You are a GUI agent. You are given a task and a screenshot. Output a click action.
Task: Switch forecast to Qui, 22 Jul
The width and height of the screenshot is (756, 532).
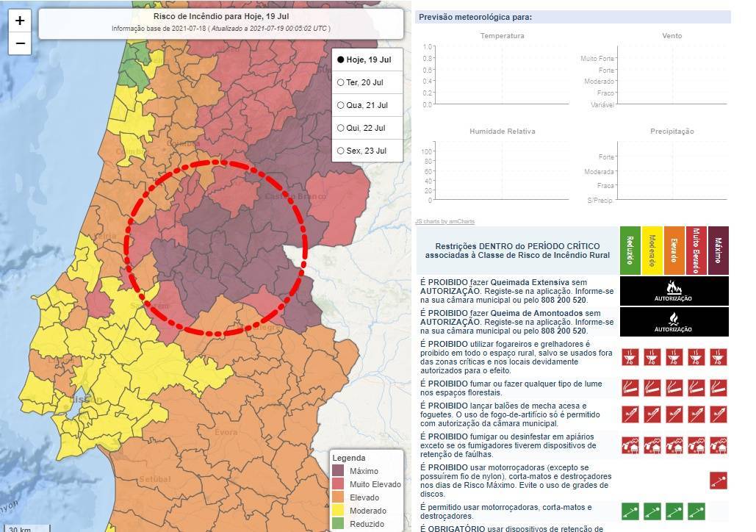pyautogui.click(x=341, y=128)
